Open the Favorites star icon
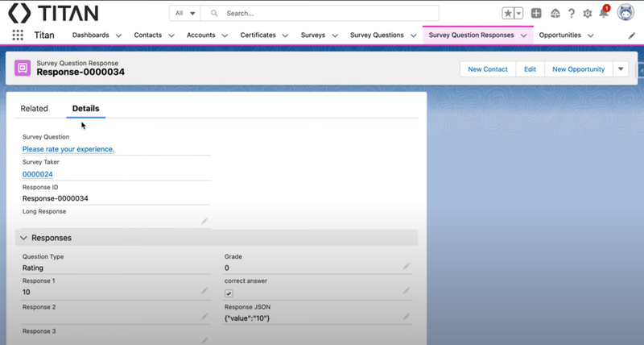Screen dimensions: 644x345 508,13
